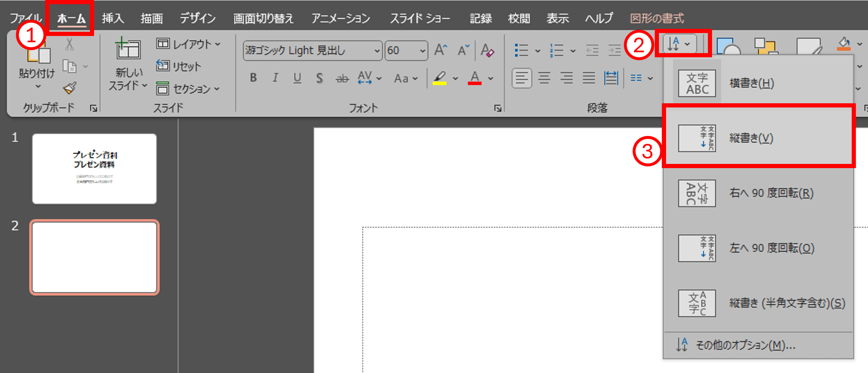
Task: Toggle text shadow S button
Action: point(319,78)
